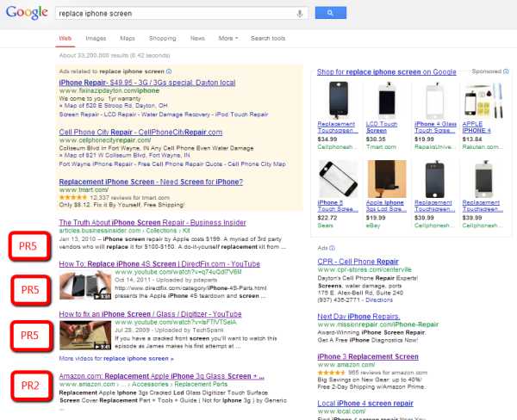Open Search tools
Screen dimensions: 517x420
tap(268, 38)
